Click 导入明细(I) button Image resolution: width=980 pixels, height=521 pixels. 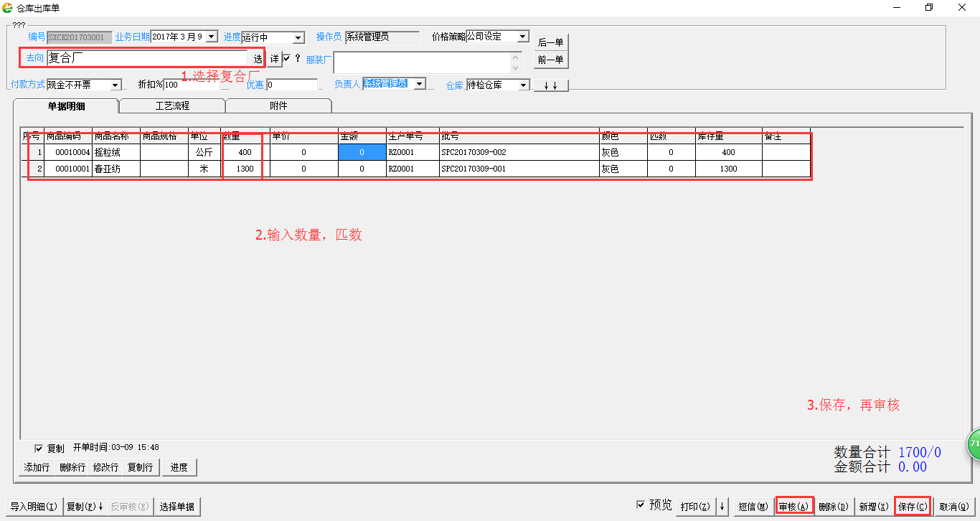[34, 506]
